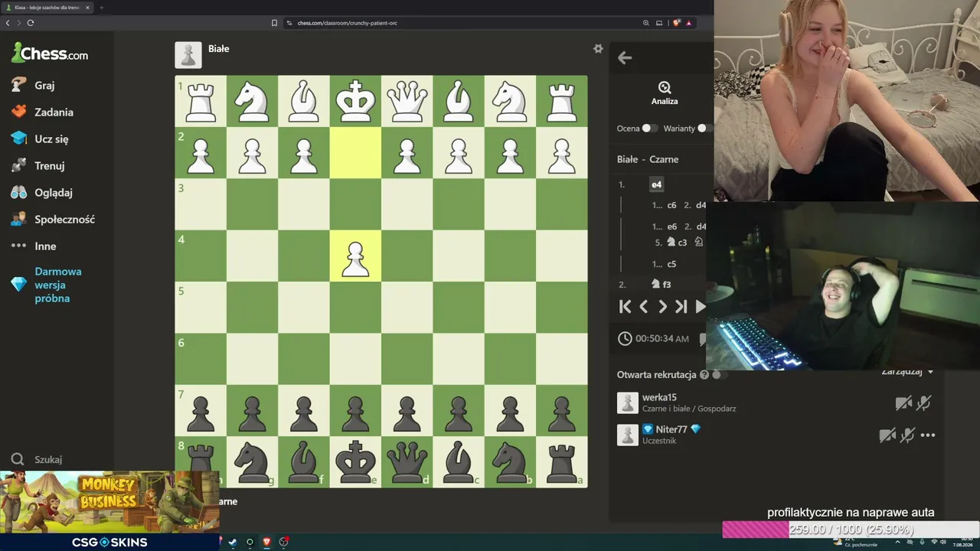The height and width of the screenshot is (551, 980).
Task: Click the CSG Skins banner
Action: click(x=109, y=542)
